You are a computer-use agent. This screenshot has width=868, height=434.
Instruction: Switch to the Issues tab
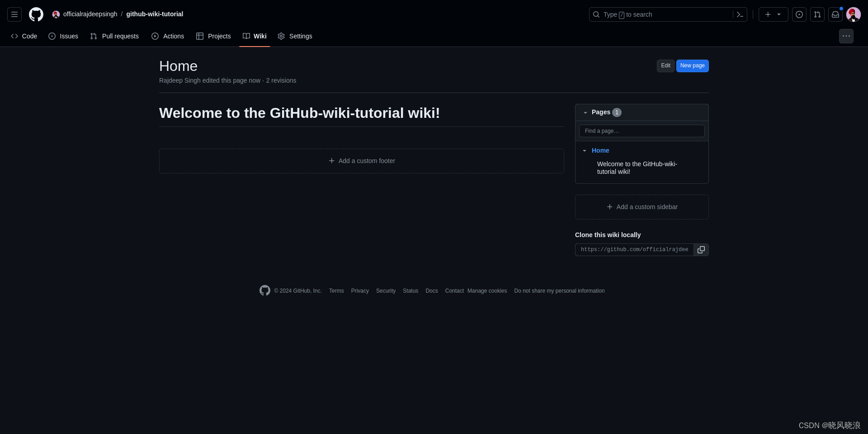pos(63,36)
